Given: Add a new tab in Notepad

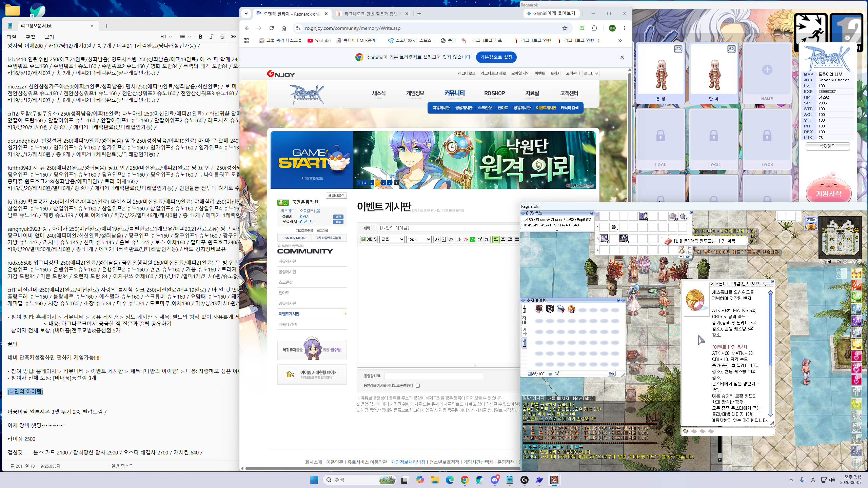Looking at the screenshot, I should coord(106,26).
